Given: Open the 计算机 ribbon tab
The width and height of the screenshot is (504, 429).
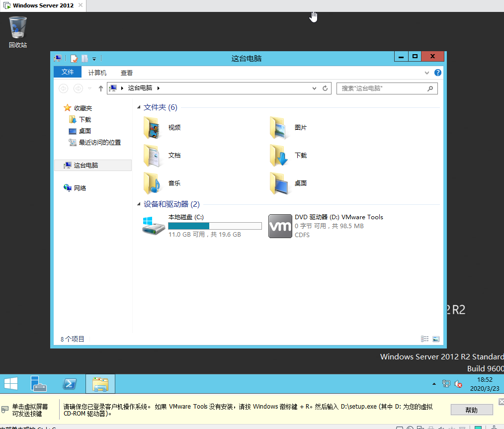Looking at the screenshot, I should (97, 73).
